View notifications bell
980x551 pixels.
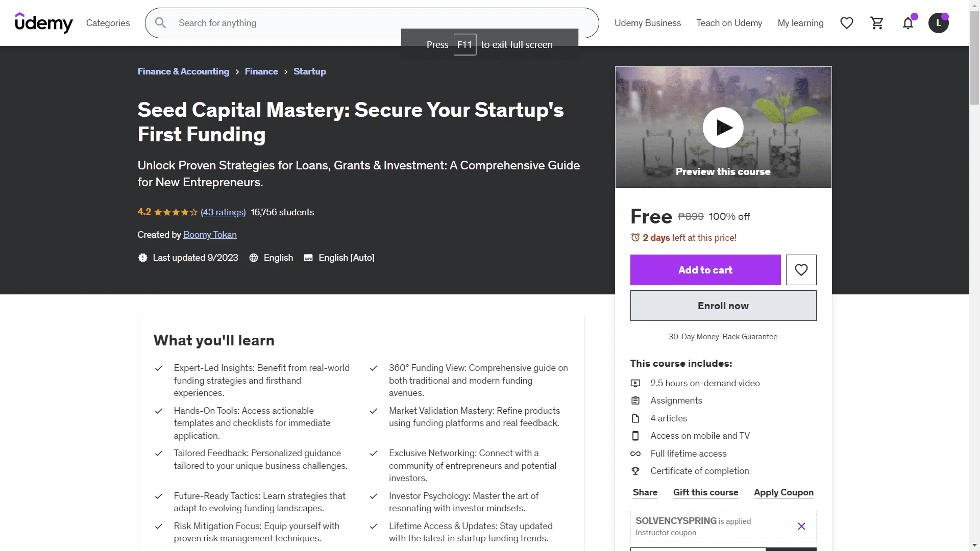coord(908,23)
